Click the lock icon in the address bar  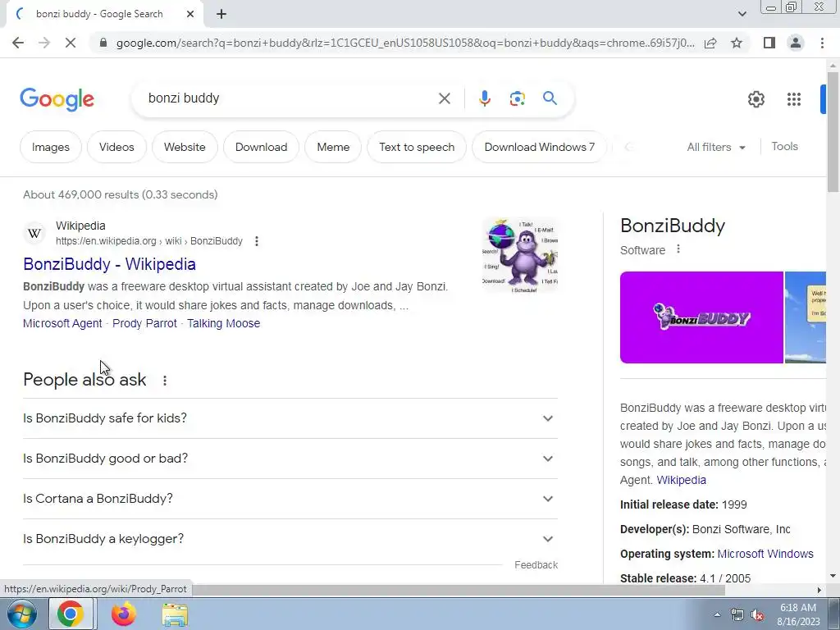(x=103, y=43)
